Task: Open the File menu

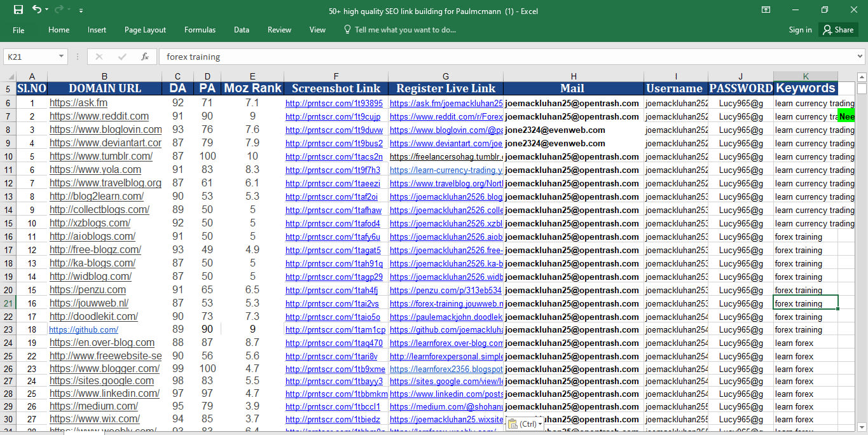Action: click(x=18, y=29)
